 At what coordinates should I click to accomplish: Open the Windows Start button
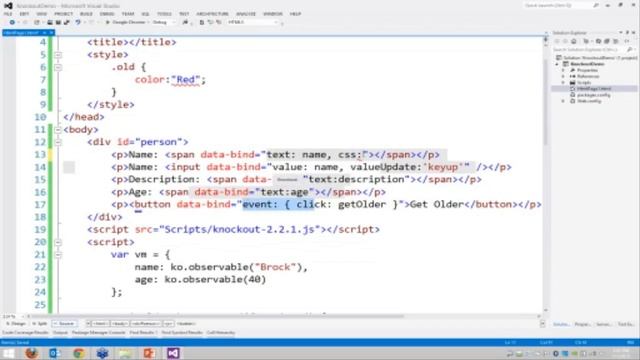pos(8,353)
